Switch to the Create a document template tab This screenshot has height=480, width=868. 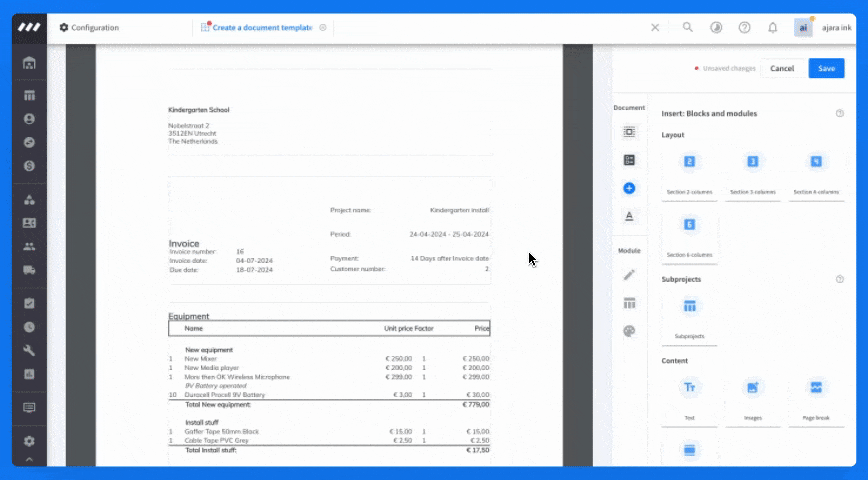[x=262, y=27]
